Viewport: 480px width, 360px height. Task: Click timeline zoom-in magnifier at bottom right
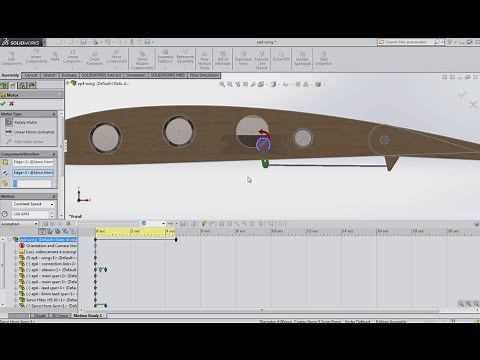tap(468, 304)
